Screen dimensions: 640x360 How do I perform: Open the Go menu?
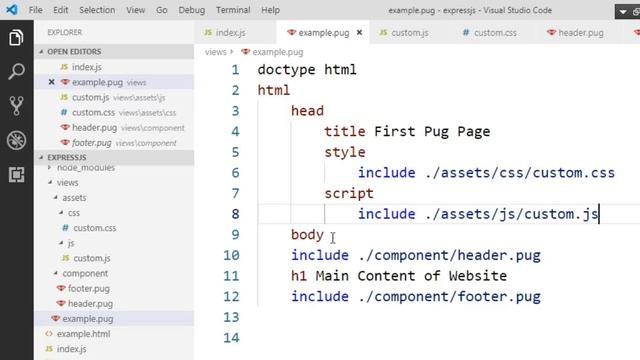[x=162, y=10]
